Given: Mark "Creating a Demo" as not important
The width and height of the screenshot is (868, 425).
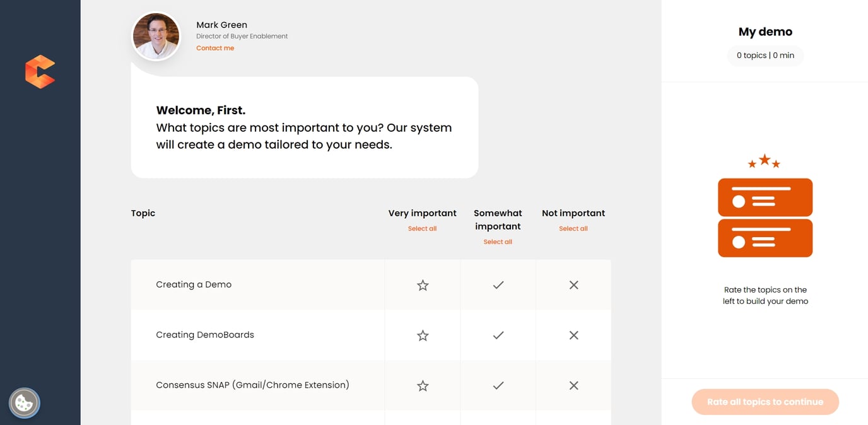Looking at the screenshot, I should 573,284.
